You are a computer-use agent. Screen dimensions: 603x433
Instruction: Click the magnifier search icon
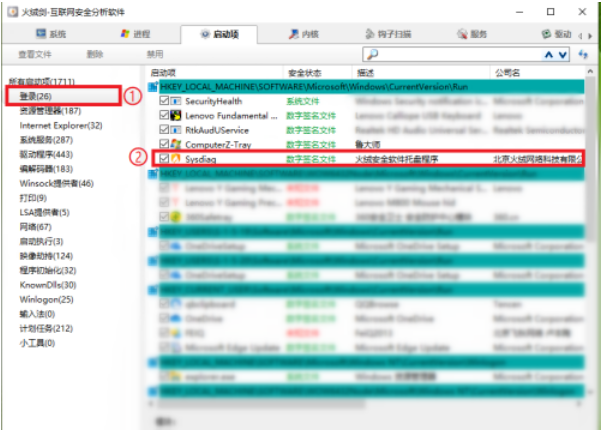pyautogui.click(x=372, y=55)
